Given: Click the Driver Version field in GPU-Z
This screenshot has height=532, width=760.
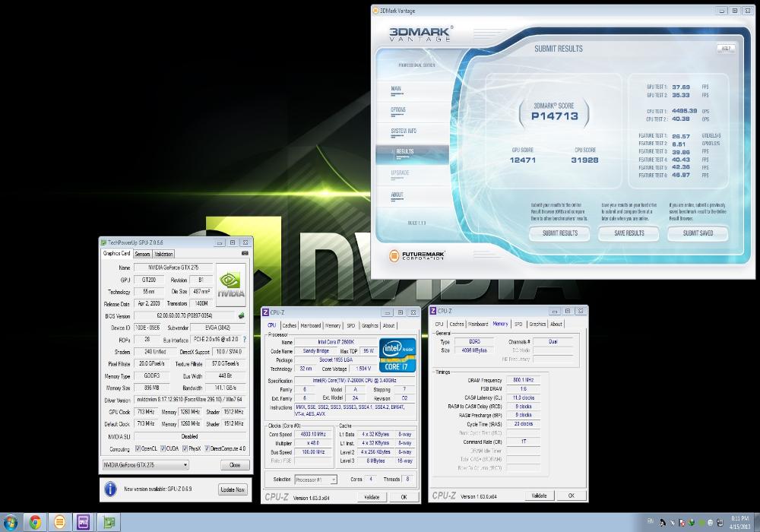Looking at the screenshot, I should point(190,400).
